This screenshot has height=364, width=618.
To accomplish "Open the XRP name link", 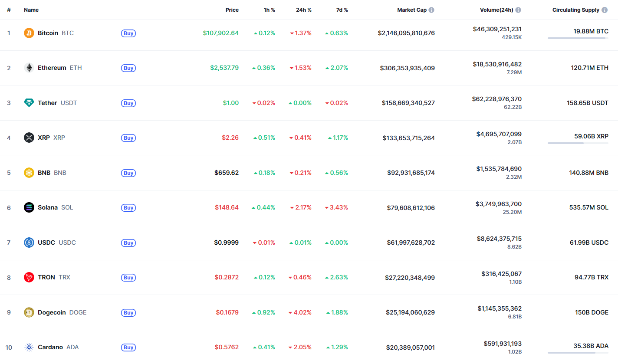I will (x=52, y=138).
